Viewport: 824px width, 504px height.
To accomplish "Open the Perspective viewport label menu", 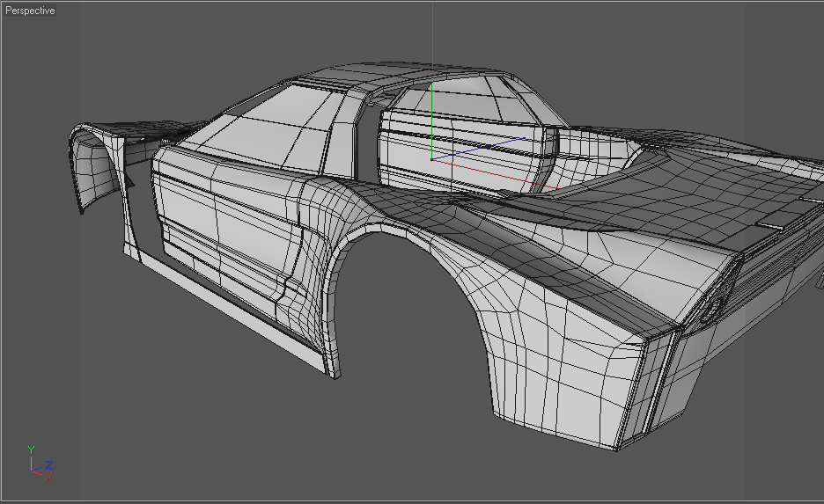I will pyautogui.click(x=30, y=11).
